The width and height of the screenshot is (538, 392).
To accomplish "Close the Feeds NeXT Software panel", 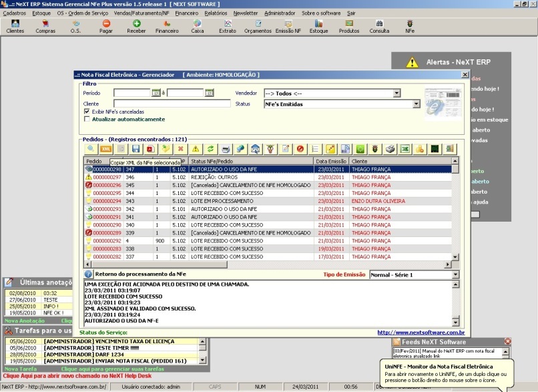I will point(508,341).
